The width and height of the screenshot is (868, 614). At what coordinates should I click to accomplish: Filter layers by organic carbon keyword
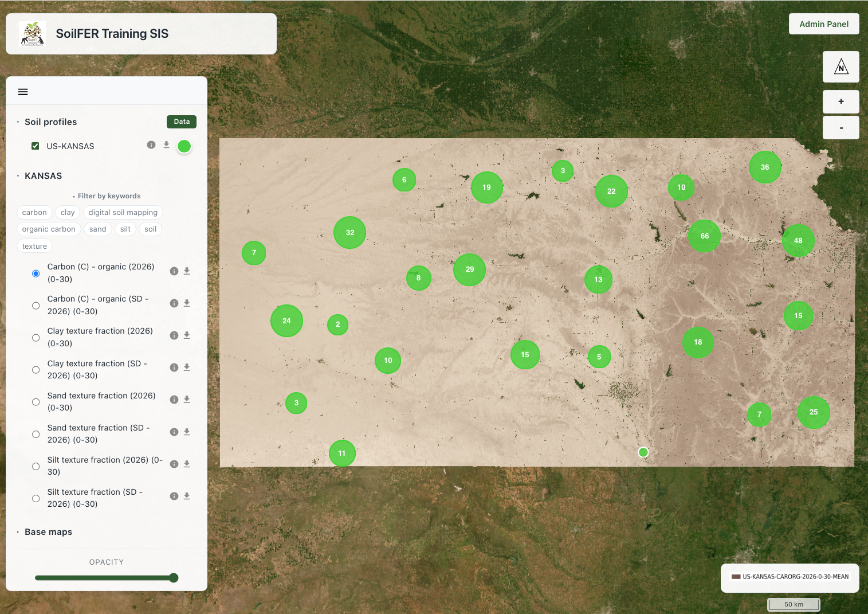tap(49, 229)
